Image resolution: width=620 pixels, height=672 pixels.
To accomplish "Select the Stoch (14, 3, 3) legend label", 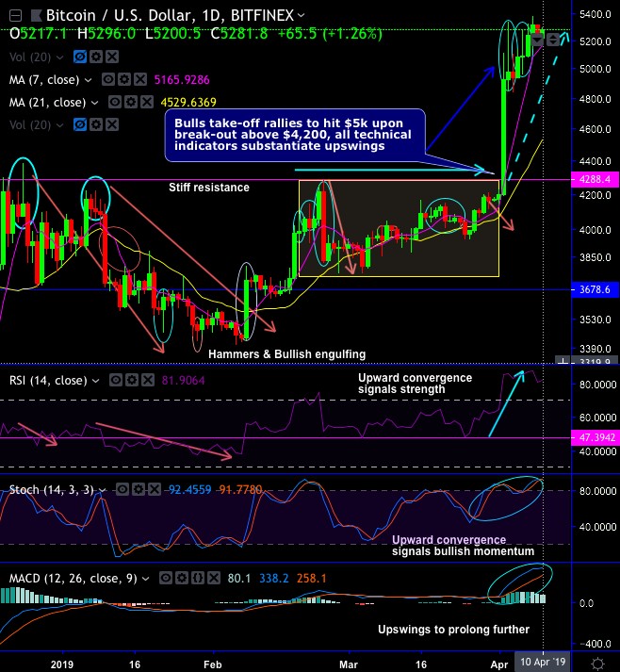I will coord(52,490).
